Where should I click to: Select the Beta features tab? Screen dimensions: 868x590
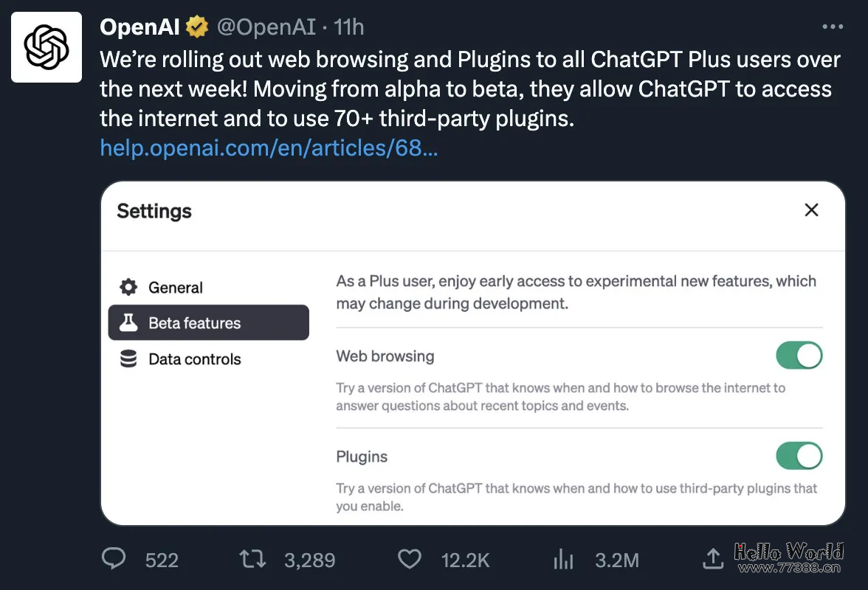(193, 322)
